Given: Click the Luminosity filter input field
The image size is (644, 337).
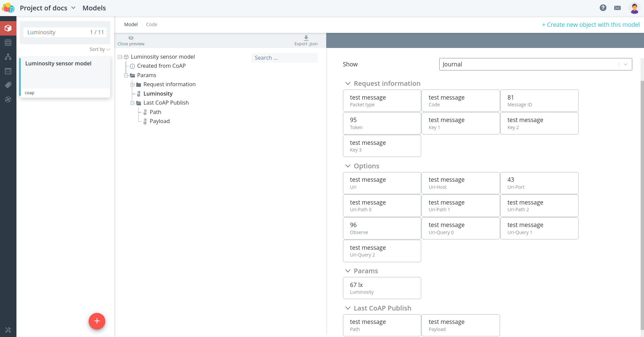Looking at the screenshot, I should (65, 32).
